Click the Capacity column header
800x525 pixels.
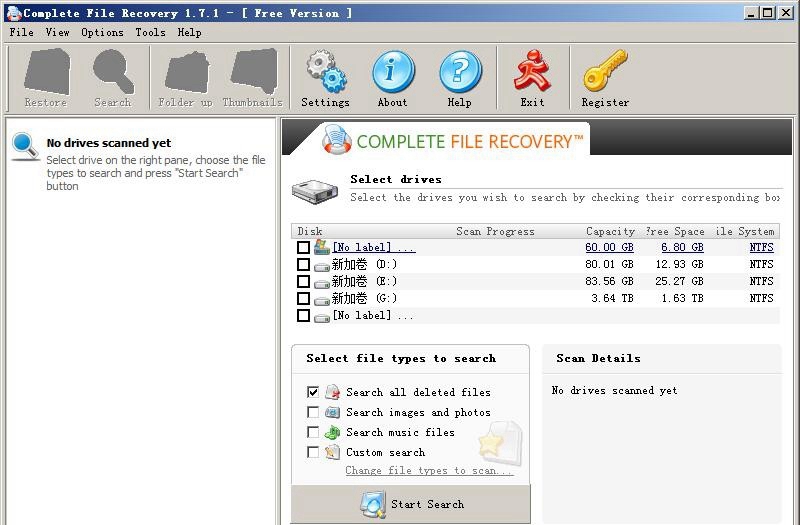click(x=611, y=231)
